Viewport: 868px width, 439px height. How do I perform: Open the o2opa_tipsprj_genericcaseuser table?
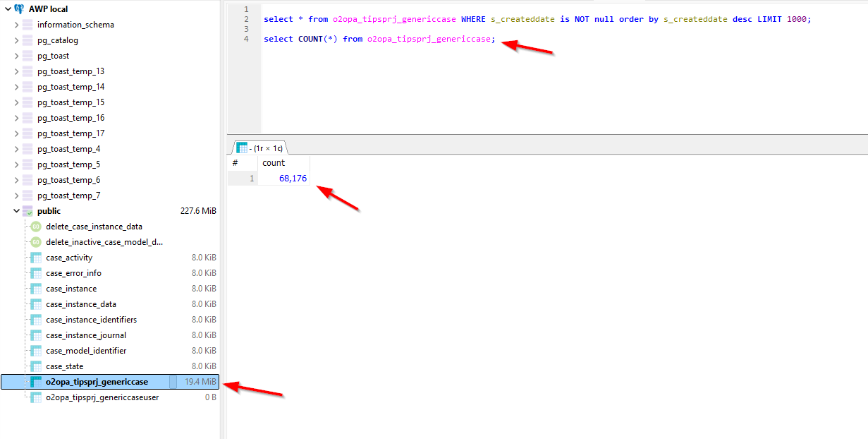(x=102, y=397)
